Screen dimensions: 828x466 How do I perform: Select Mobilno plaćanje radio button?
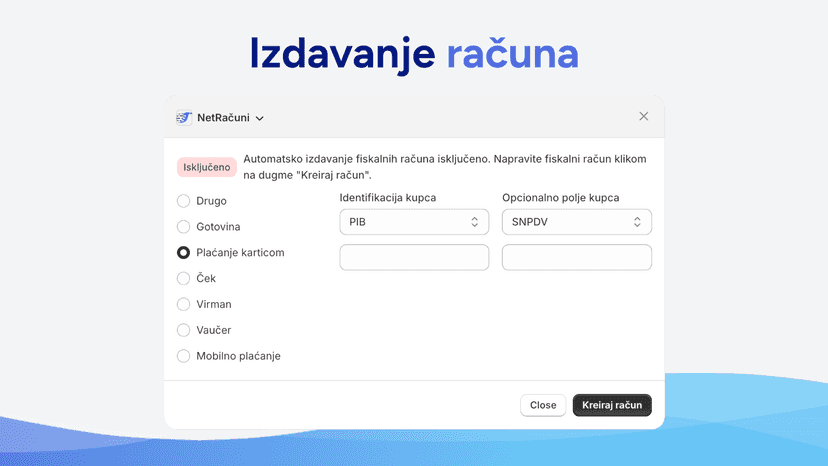pyautogui.click(x=183, y=356)
